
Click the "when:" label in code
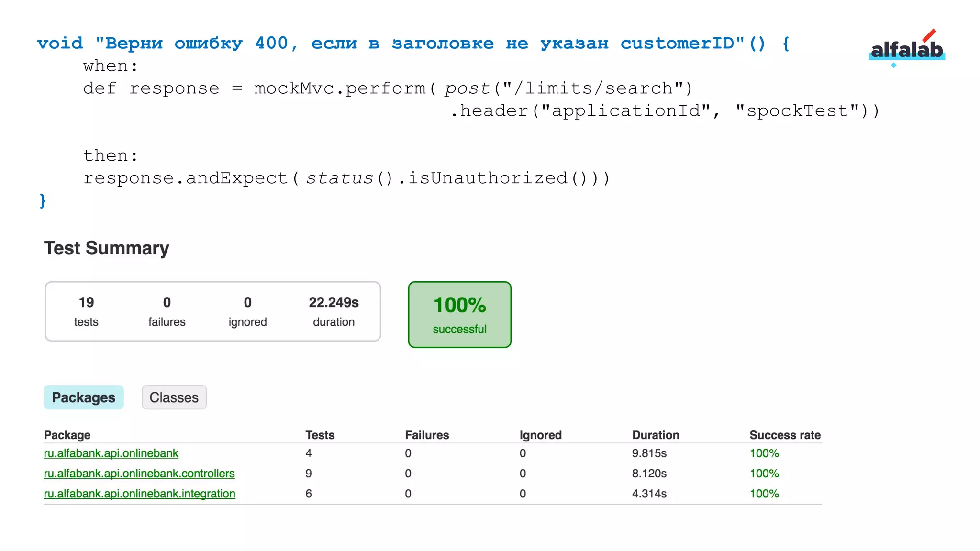(111, 66)
